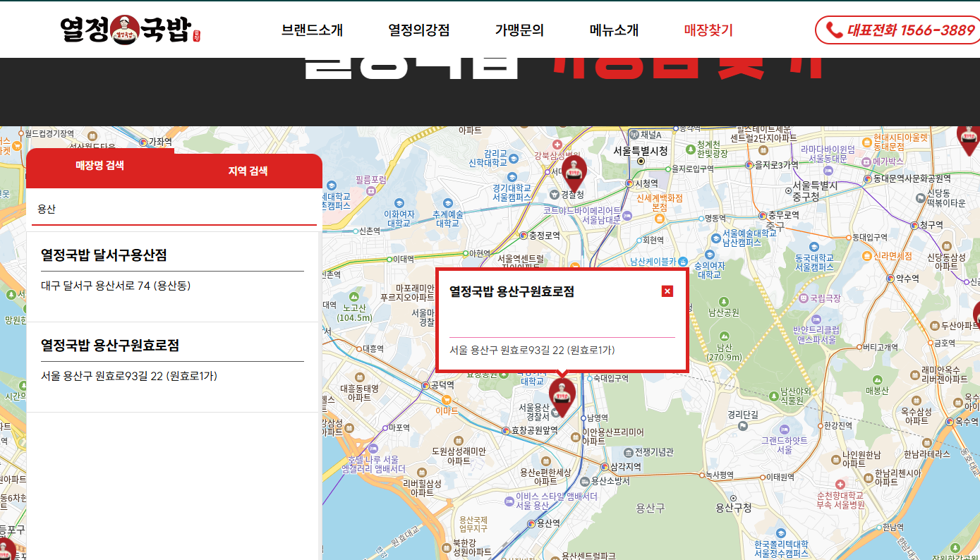
Task: Switch to the 매장명 검색 tab
Action: [100, 166]
